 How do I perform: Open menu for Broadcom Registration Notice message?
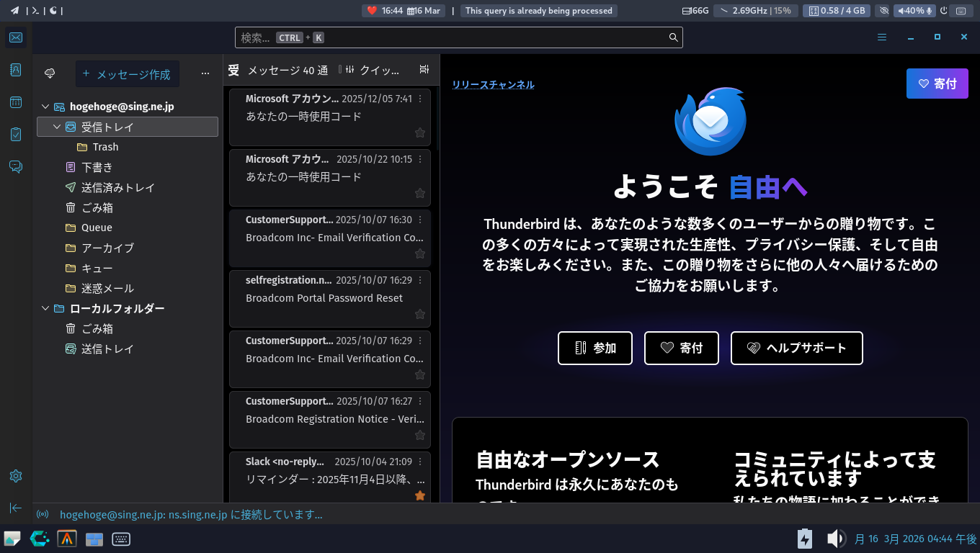pos(420,401)
